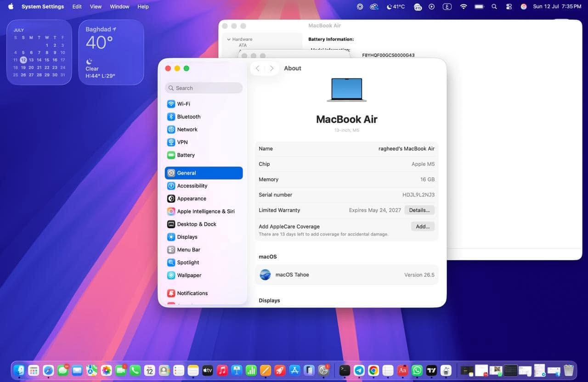Open Messages from the Dock
This screenshot has width=588, height=382.
[x=63, y=371]
